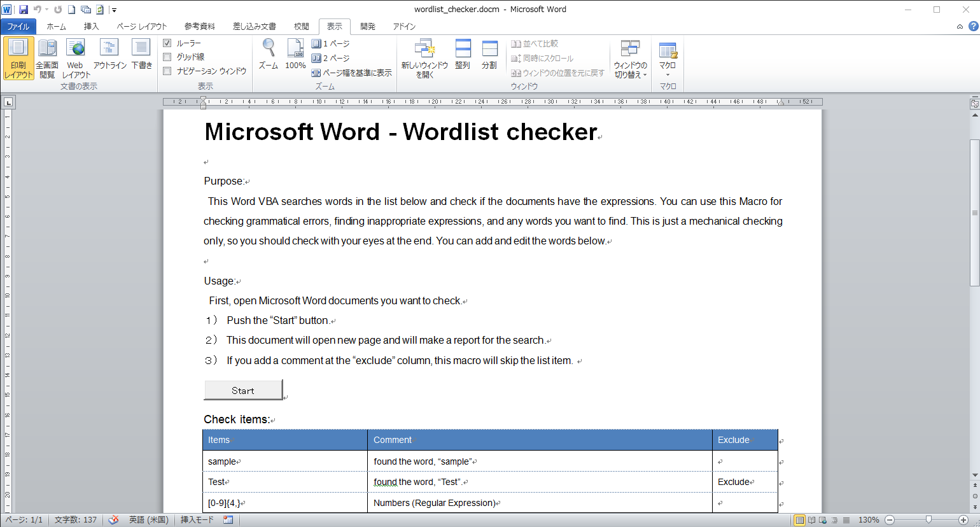The height and width of the screenshot is (527, 980).
Task: Click the page with green refresh arrows icon
Action: [x=100, y=10]
